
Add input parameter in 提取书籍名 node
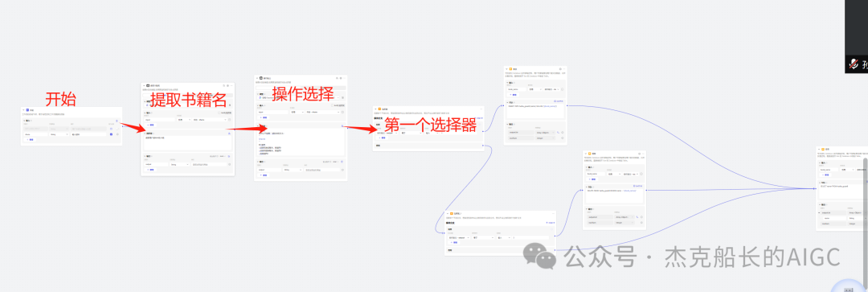point(150,125)
